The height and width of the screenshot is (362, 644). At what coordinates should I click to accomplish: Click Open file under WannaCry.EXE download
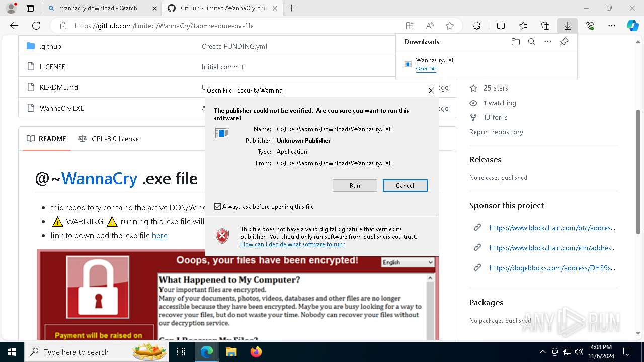pyautogui.click(x=426, y=69)
